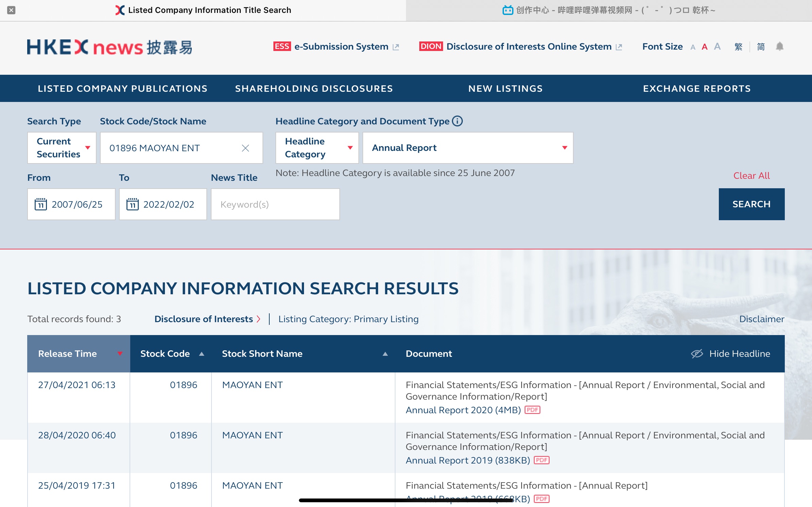Click the red DION badge icon
Viewport: 812px width, 507px height.
(431, 46)
